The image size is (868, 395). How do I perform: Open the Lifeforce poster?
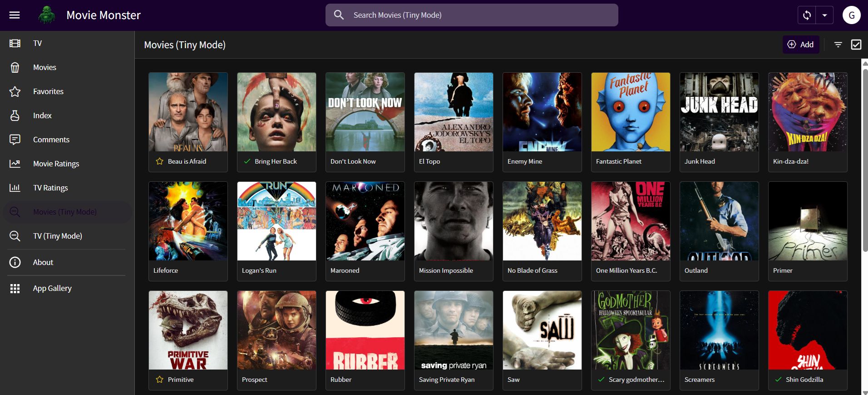[x=188, y=221]
